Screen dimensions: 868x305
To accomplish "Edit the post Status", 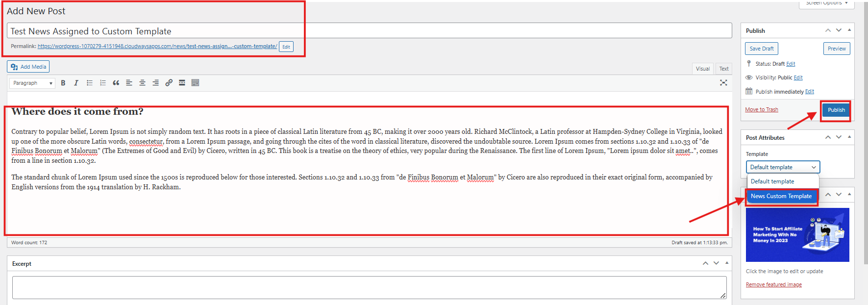I will [x=791, y=64].
